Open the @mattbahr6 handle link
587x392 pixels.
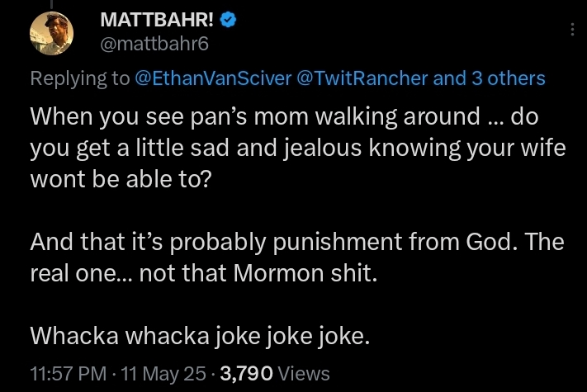point(154,44)
